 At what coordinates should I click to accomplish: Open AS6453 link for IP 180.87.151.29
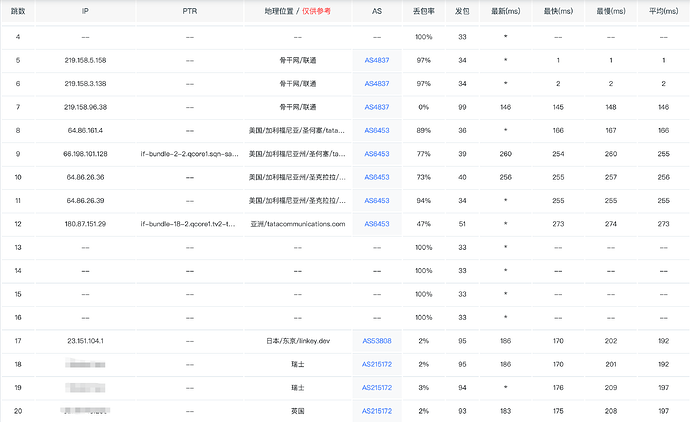click(377, 224)
